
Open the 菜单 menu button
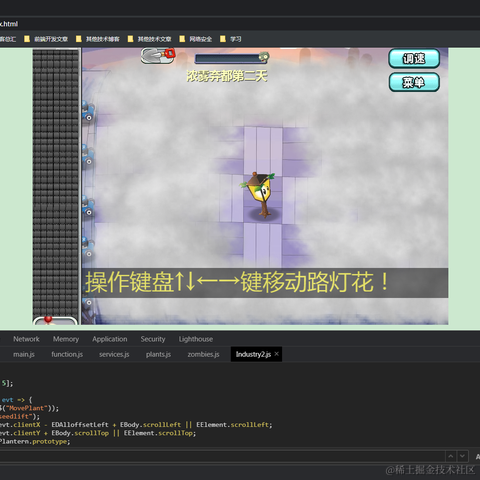point(414,82)
